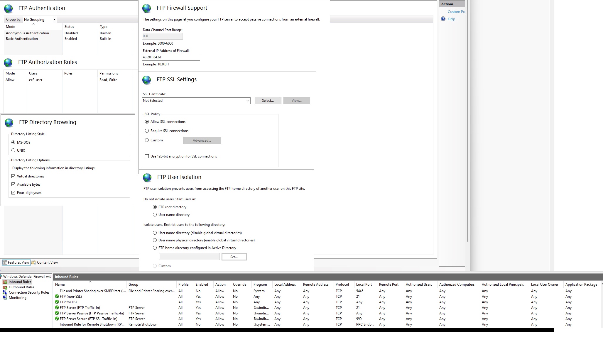The width and height of the screenshot is (603, 364).
Task: Click the External IP Address of Firewall field
Action: coord(171,57)
